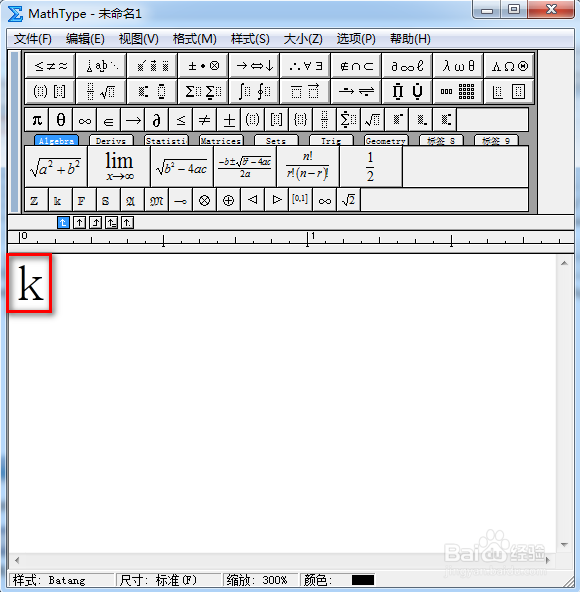
Task: Select the left-aligned tab stop button
Action: click(63, 223)
